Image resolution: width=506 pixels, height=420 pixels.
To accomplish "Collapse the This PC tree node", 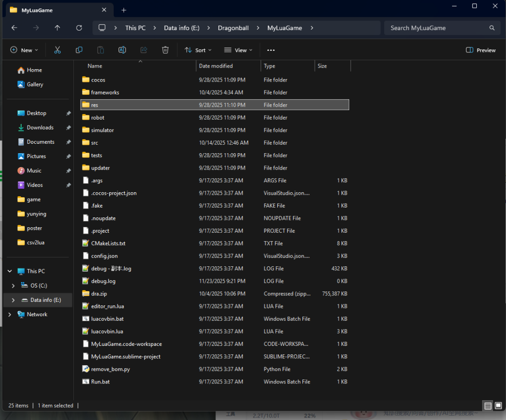I will coord(10,271).
